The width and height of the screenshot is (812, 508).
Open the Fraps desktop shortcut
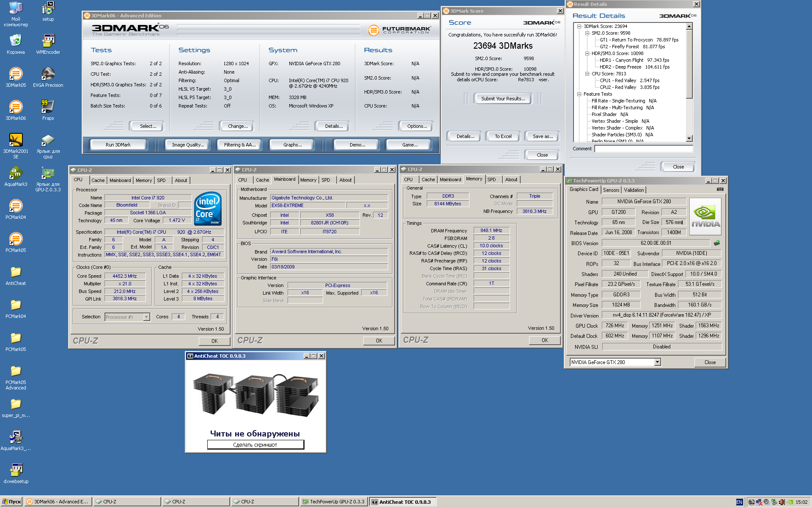coord(48,110)
